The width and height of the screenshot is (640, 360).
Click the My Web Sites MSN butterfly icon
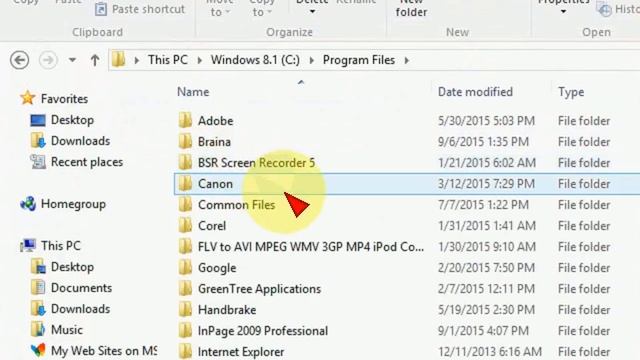pyautogui.click(x=38, y=351)
